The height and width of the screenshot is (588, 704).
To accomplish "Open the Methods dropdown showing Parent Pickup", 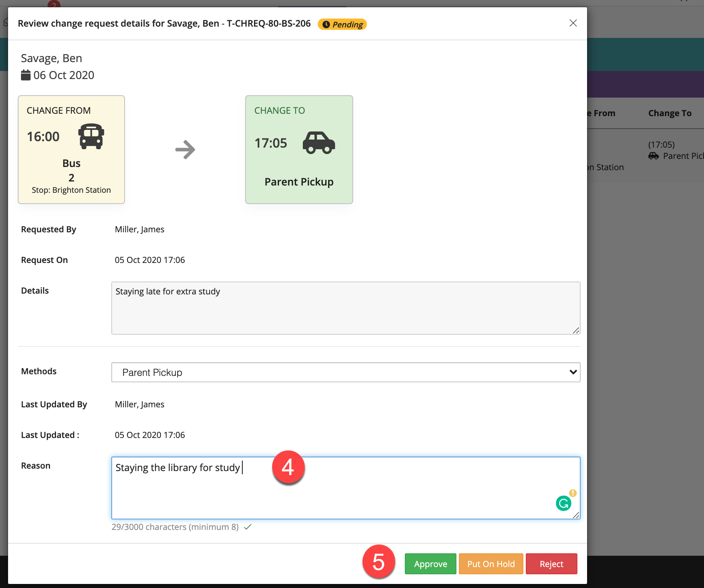I will pos(345,372).
